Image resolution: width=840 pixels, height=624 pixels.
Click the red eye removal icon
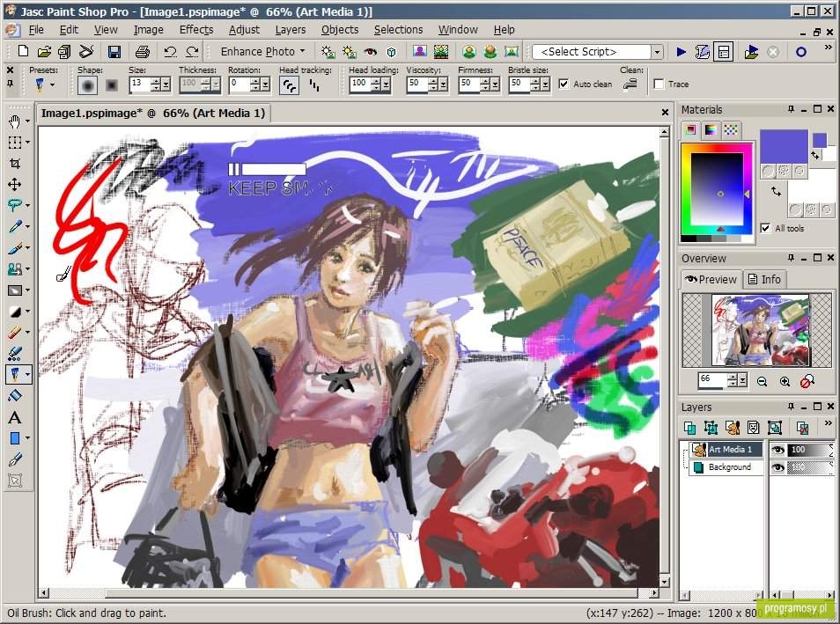(370, 52)
